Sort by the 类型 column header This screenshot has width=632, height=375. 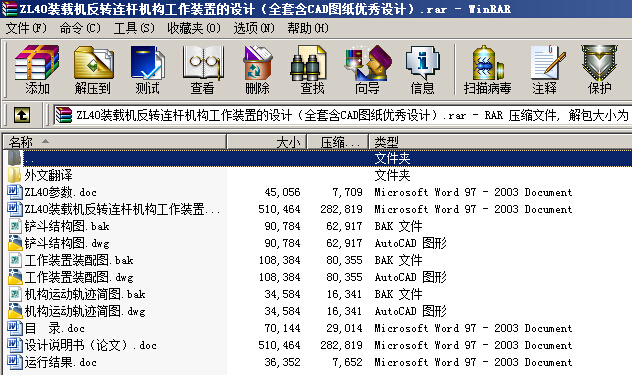point(501,142)
